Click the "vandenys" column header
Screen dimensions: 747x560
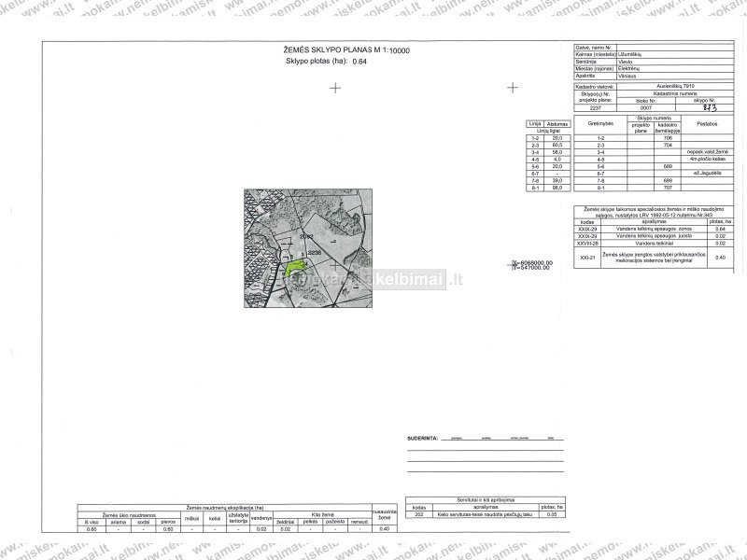(261, 518)
